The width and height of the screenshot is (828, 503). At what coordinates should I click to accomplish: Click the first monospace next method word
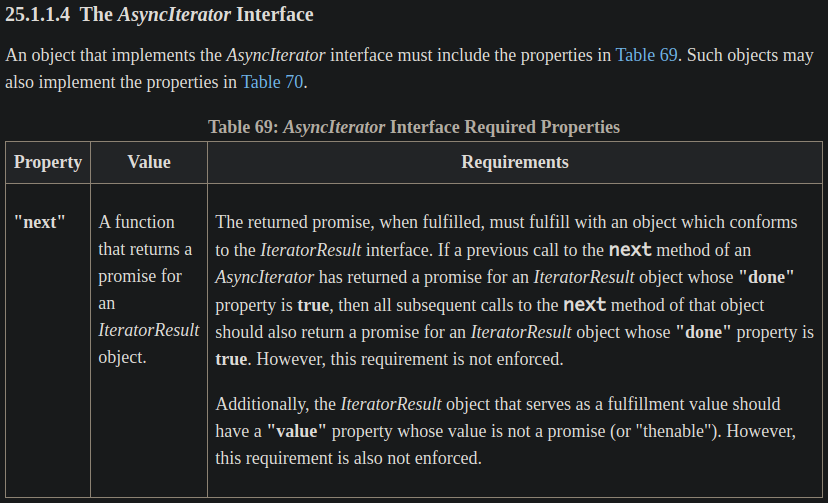click(x=630, y=250)
